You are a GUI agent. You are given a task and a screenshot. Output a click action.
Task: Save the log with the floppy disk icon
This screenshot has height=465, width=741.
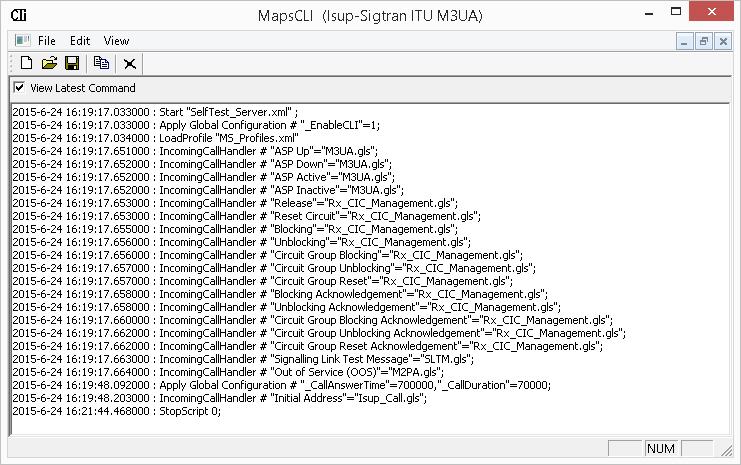(x=72, y=63)
